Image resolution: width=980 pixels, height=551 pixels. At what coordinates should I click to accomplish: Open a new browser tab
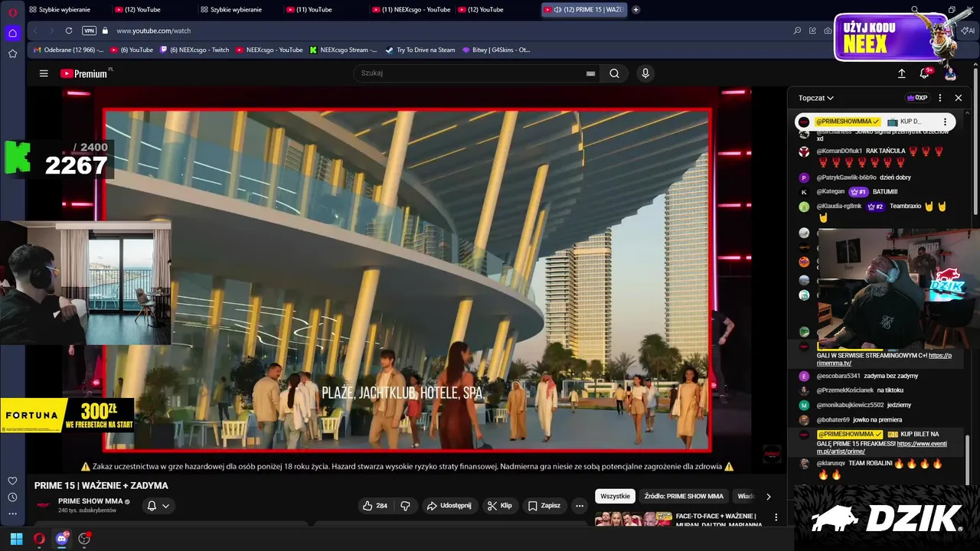pyautogui.click(x=635, y=10)
